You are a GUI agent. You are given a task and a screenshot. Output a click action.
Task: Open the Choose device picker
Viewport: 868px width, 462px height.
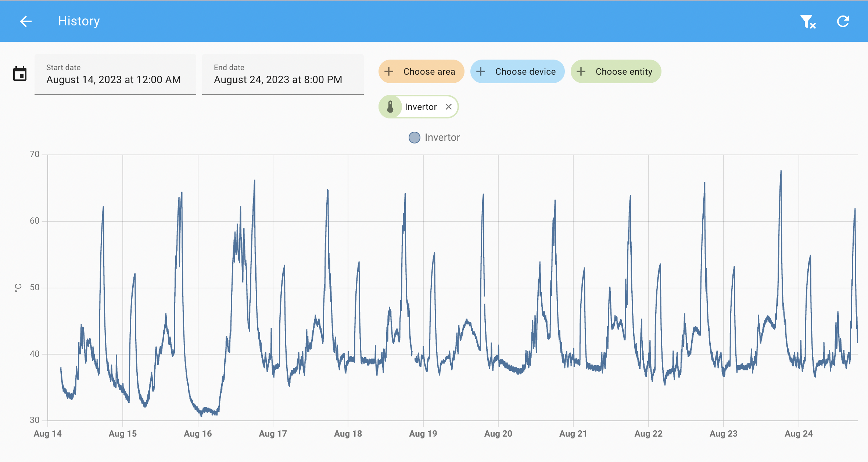(x=517, y=71)
